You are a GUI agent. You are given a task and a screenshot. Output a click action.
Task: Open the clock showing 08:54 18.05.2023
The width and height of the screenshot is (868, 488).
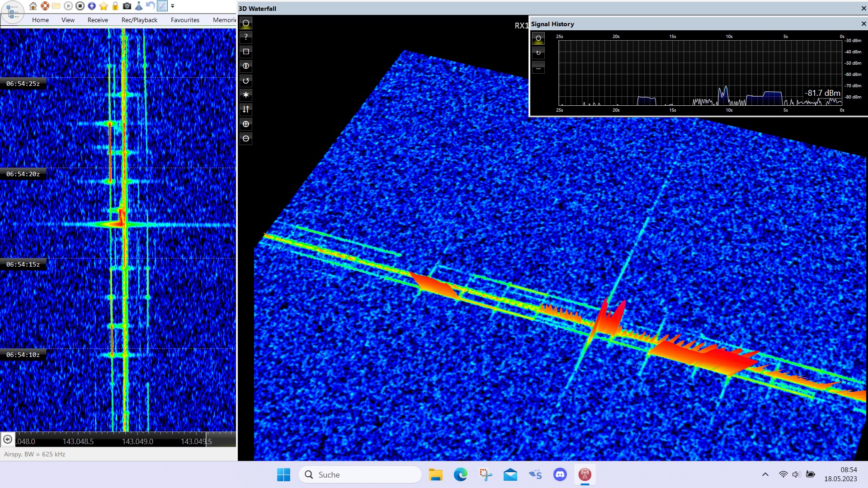pos(840,474)
